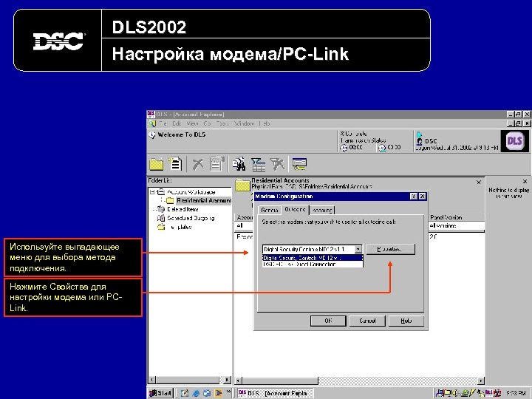Open the Edit menu
Viewport: 532px width, 399px height.
tap(177, 123)
